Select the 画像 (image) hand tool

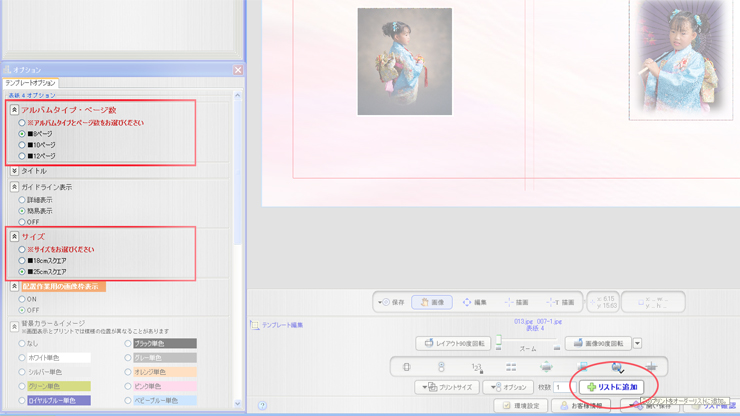(x=431, y=302)
